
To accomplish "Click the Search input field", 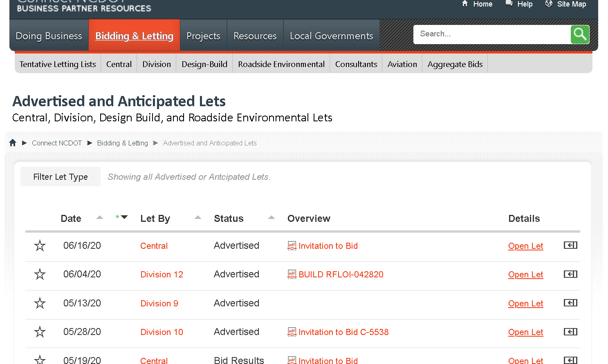I will (491, 34).
